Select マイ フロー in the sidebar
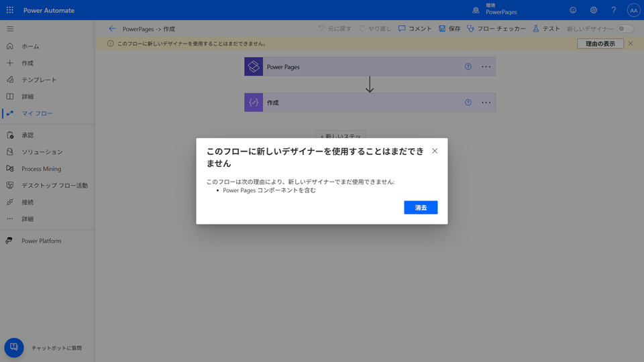Image resolution: width=644 pixels, height=362 pixels. (37, 113)
